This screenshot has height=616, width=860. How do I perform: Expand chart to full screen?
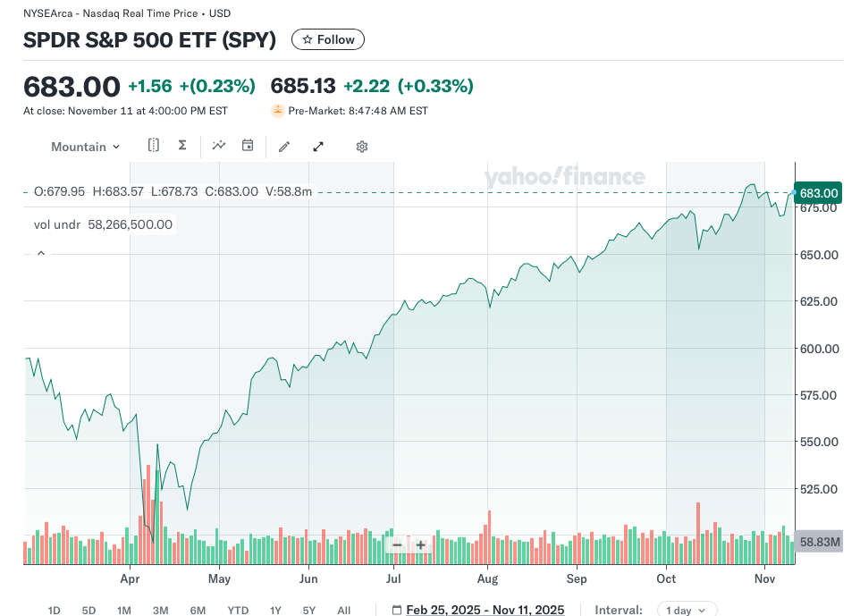[x=317, y=147]
